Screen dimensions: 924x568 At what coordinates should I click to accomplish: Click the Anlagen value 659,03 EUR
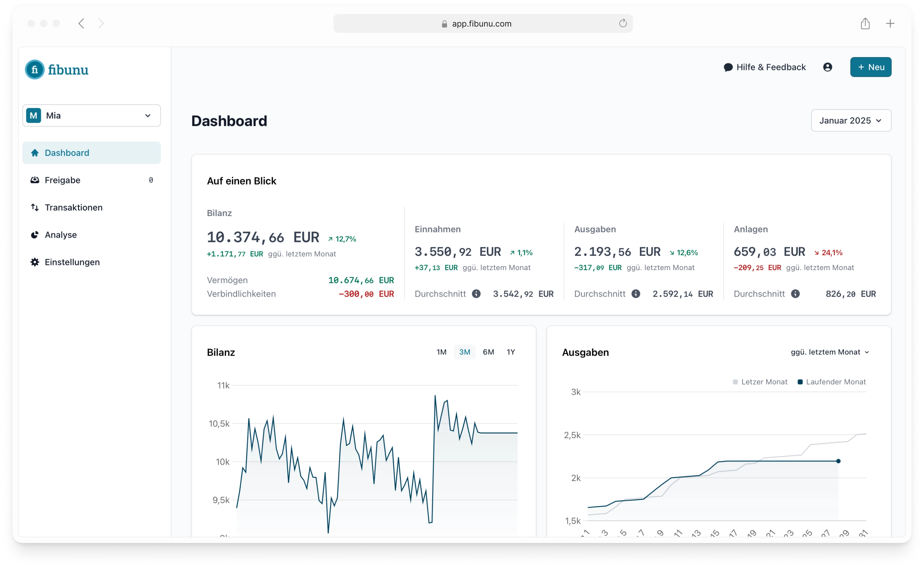click(770, 252)
